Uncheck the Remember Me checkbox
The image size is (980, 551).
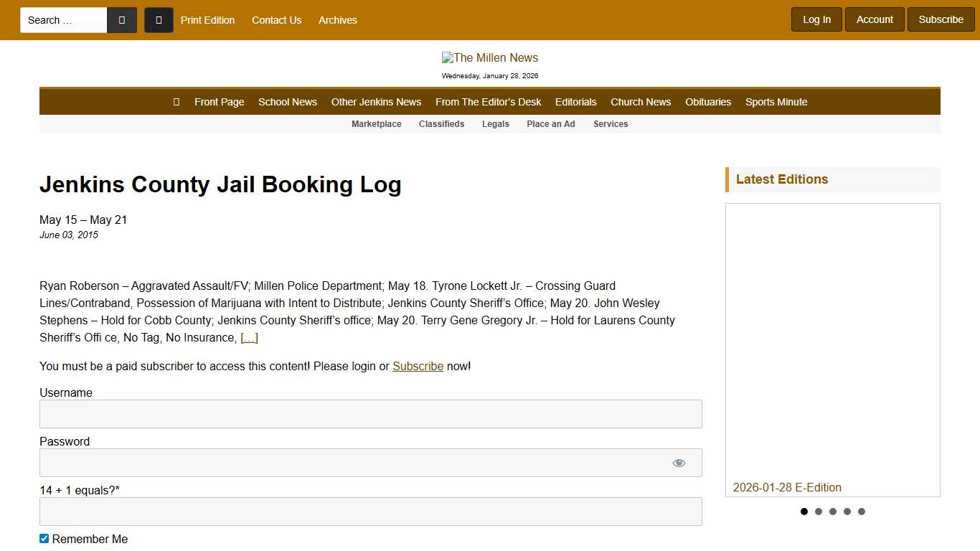tap(44, 538)
